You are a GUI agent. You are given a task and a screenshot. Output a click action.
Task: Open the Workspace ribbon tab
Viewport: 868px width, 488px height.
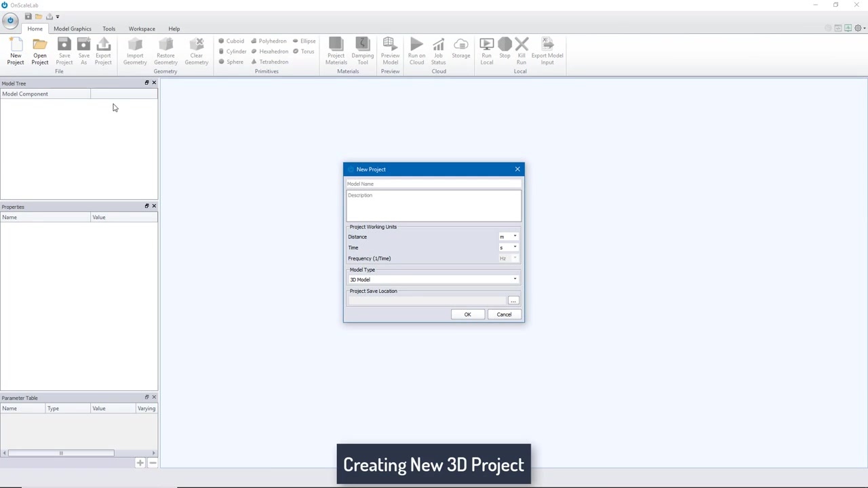point(142,28)
